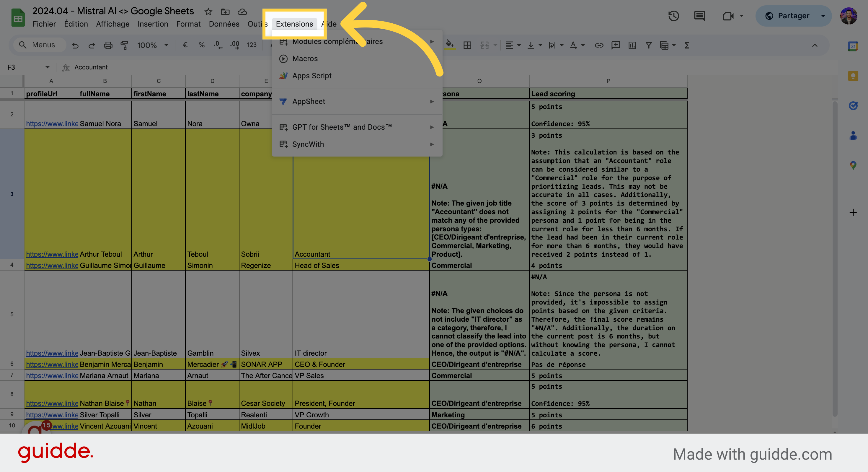The width and height of the screenshot is (868, 472).
Task: Click the undo arrow icon
Action: 75,45
